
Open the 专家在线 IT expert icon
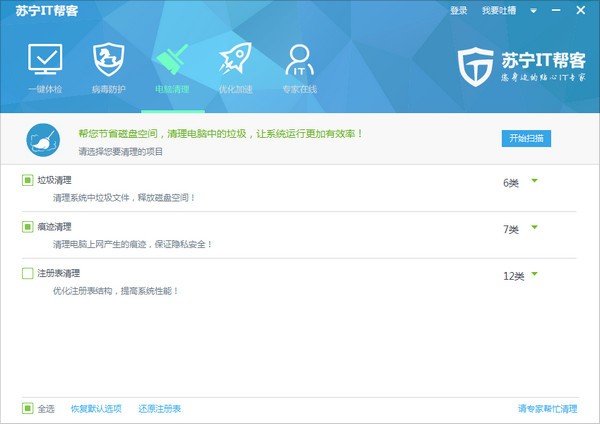coord(299,62)
